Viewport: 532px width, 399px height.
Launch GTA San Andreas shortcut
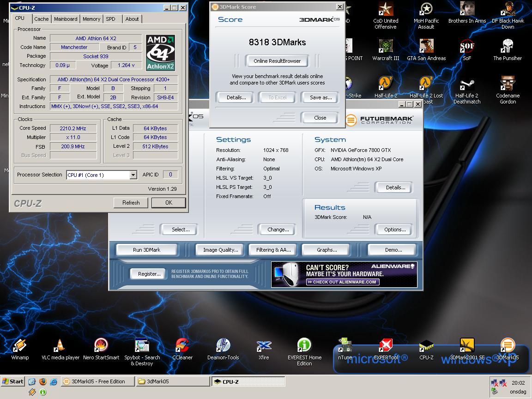tap(426, 50)
